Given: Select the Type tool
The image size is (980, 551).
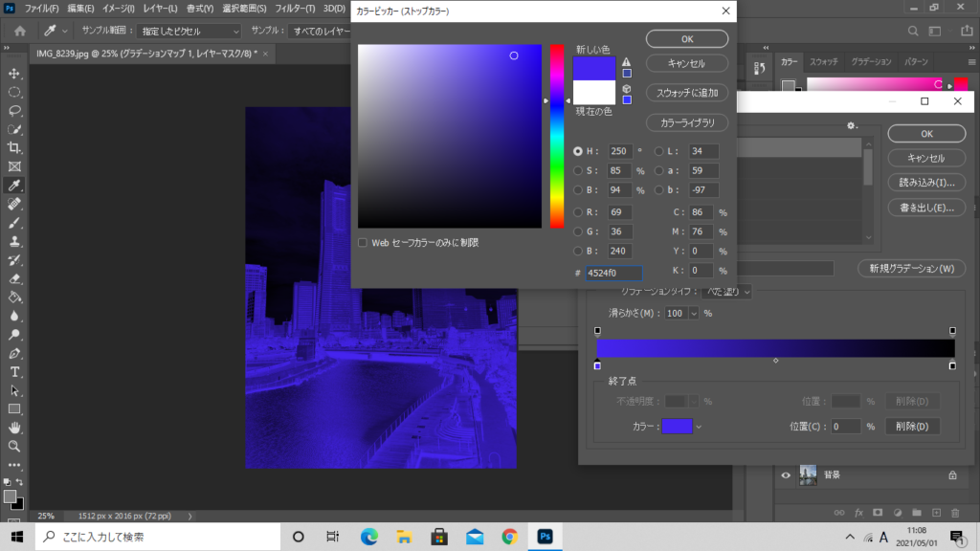Looking at the screenshot, I should click(14, 372).
